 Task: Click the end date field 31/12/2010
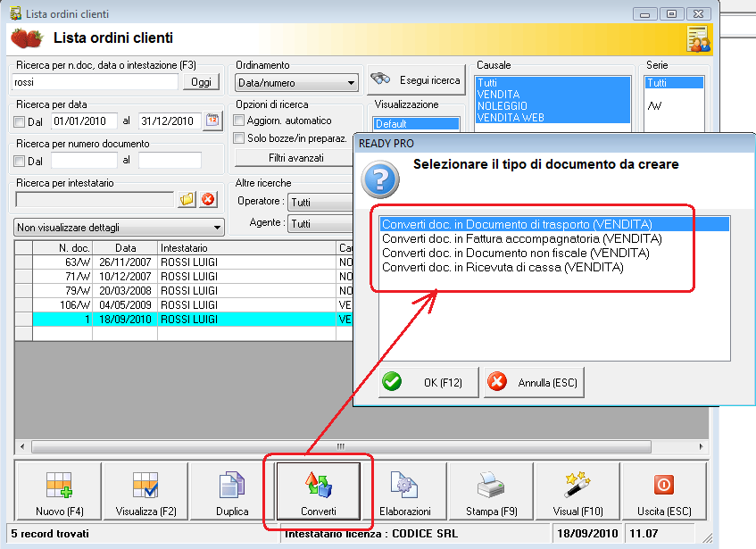170,121
